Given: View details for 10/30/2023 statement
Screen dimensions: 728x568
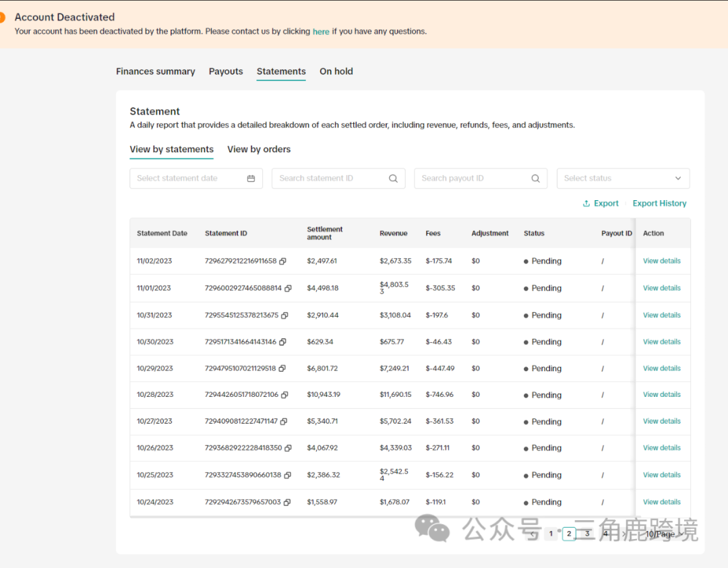Looking at the screenshot, I should (662, 342).
